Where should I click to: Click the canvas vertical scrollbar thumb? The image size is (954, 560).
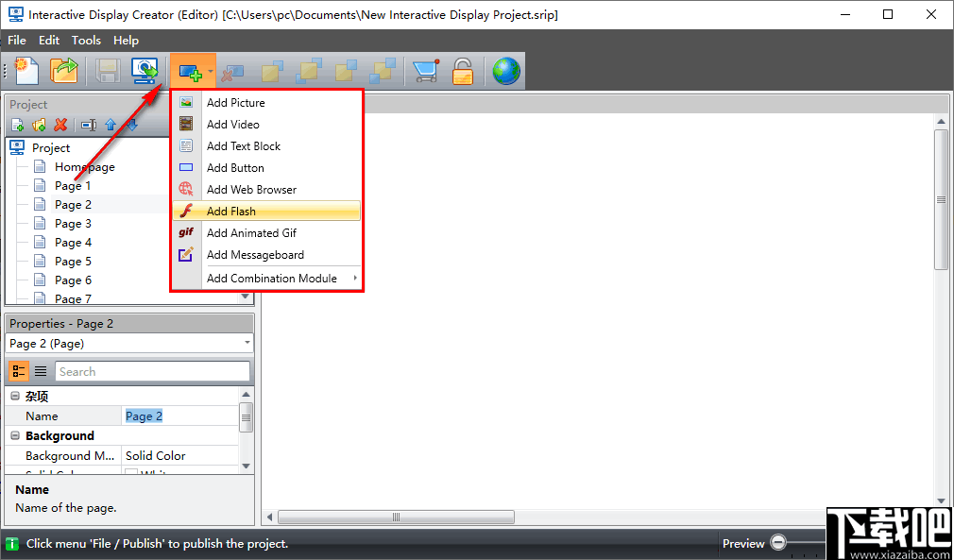(x=941, y=199)
